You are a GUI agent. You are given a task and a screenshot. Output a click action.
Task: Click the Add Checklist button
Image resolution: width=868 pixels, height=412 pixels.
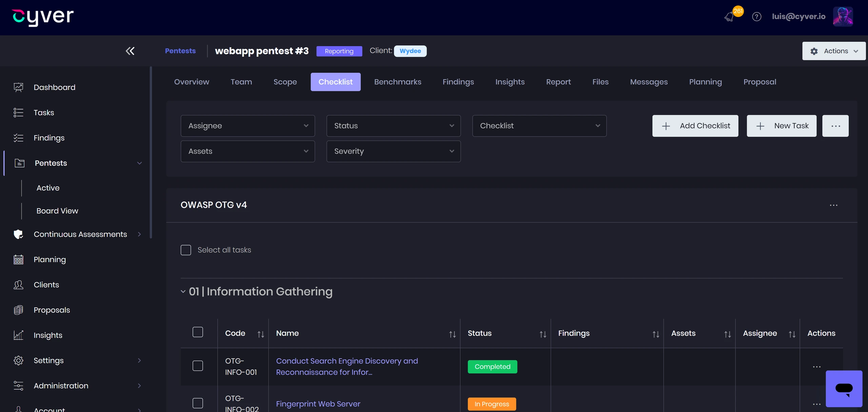(695, 126)
